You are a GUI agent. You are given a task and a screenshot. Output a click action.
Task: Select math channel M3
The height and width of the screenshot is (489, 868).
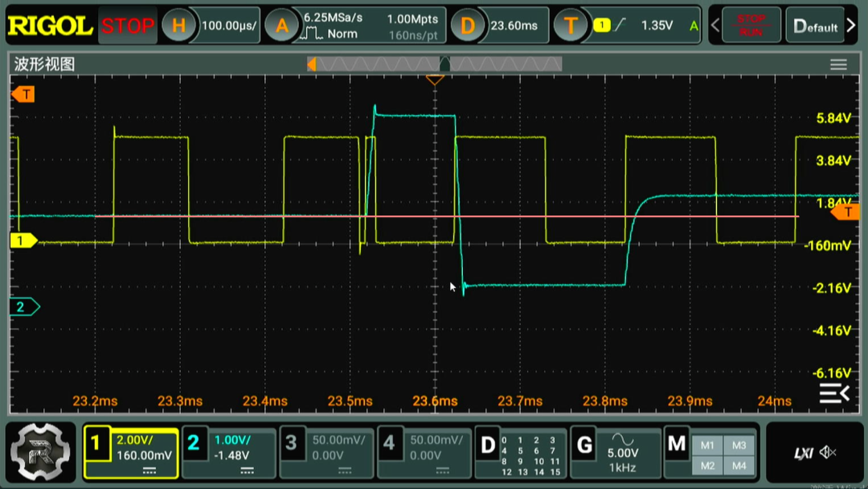pos(739,446)
